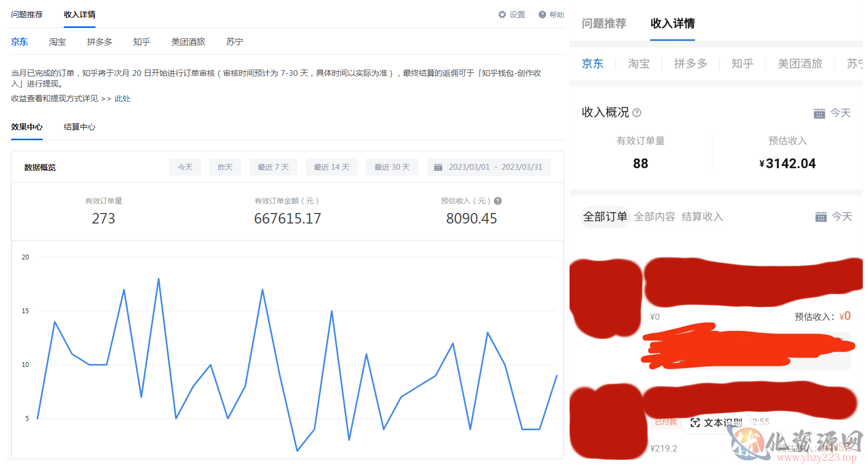Select 结算收入 filter

[x=702, y=217]
